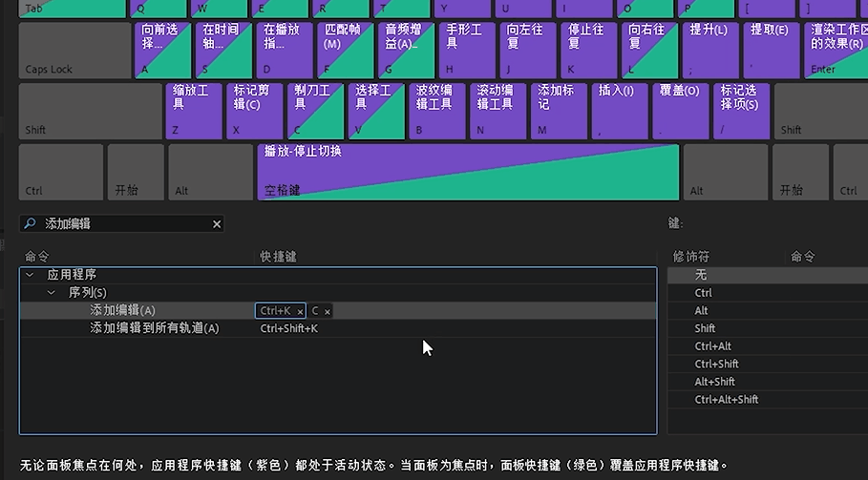Image resolution: width=868 pixels, height=480 pixels.
Task: Click the L key labeled 向右往复
Action: coord(650,51)
